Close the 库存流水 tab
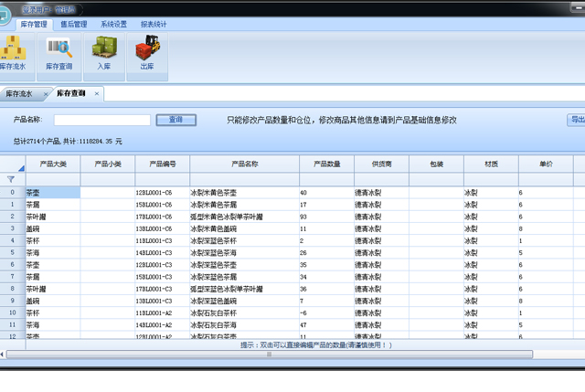 [x=45, y=94]
